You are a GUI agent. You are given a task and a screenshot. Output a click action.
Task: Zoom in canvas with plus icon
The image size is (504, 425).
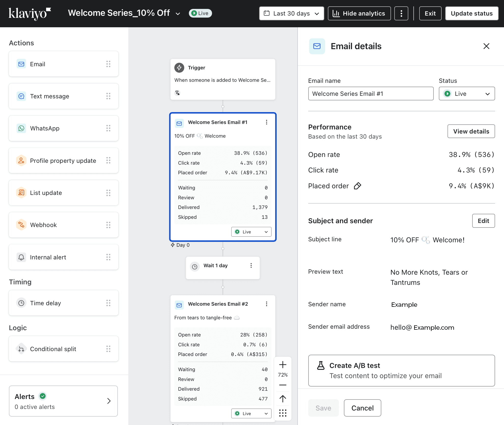pos(283,365)
